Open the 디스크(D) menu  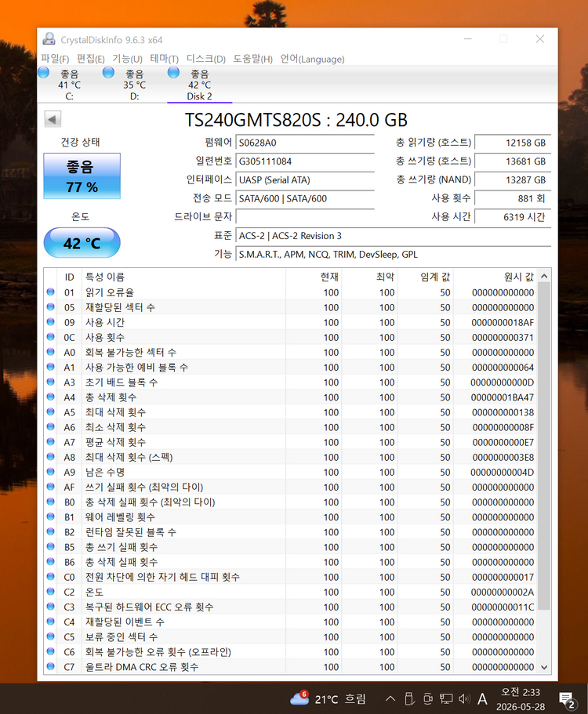click(x=206, y=60)
